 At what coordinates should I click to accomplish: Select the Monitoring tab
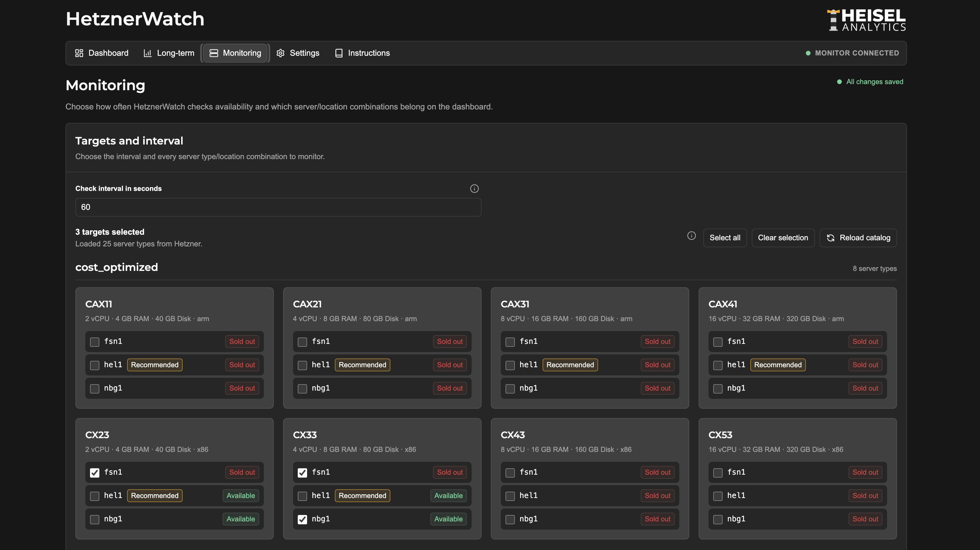[235, 53]
